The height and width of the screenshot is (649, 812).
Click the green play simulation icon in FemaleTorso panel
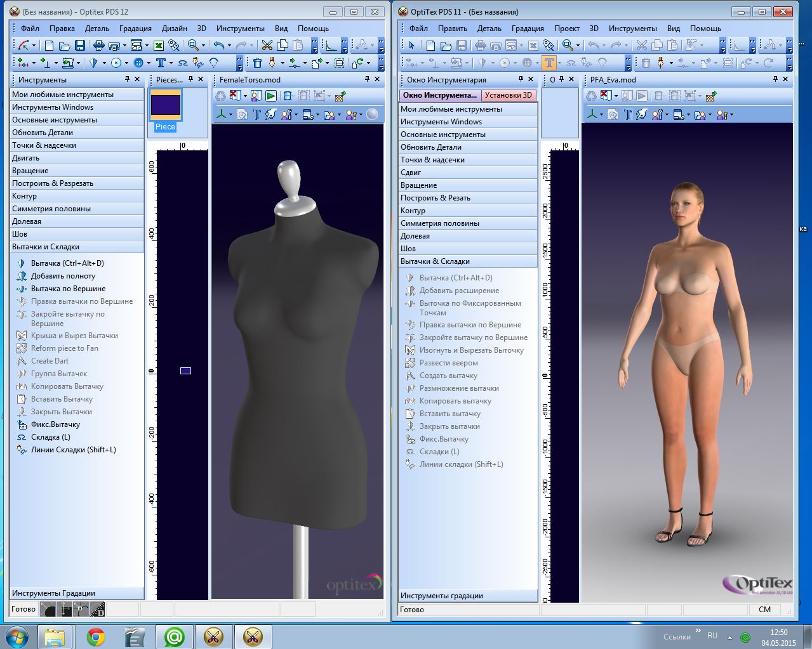tap(271, 96)
